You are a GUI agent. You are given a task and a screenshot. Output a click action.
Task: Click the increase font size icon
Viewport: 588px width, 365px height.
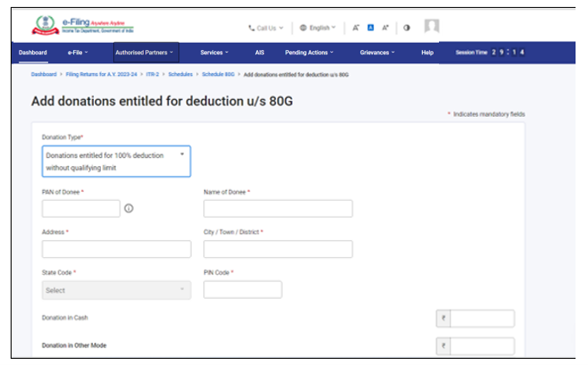[385, 28]
